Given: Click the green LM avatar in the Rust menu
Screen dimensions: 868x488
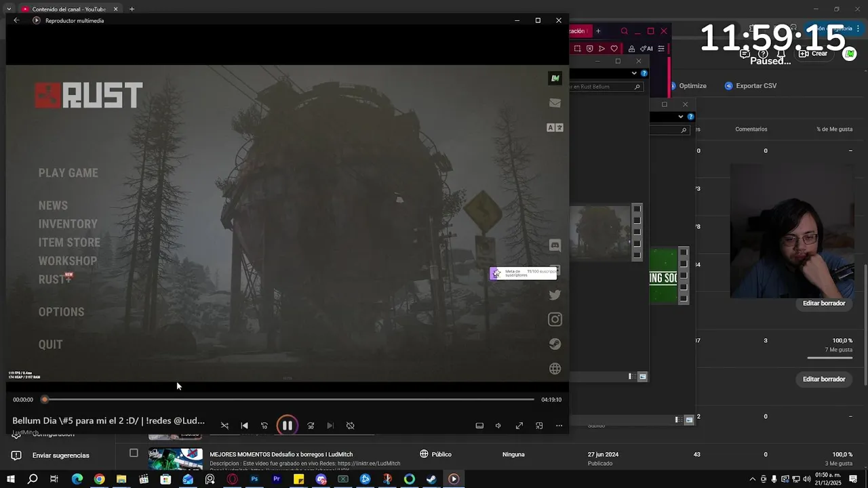Looking at the screenshot, I should [x=555, y=78].
